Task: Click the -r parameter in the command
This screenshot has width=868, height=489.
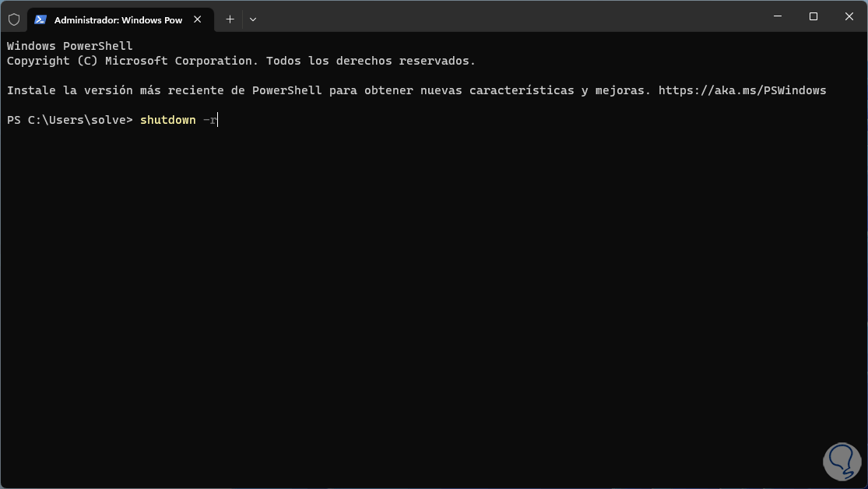Action: click(x=209, y=120)
